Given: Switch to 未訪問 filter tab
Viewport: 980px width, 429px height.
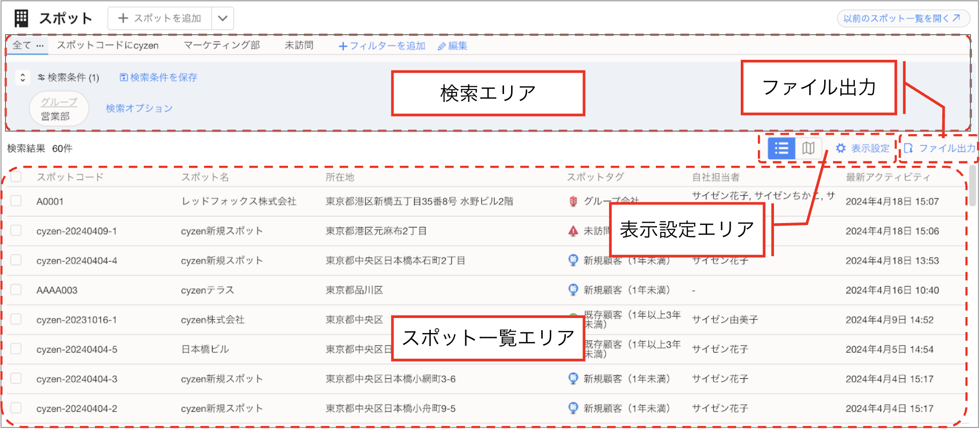Looking at the screenshot, I should tap(299, 45).
